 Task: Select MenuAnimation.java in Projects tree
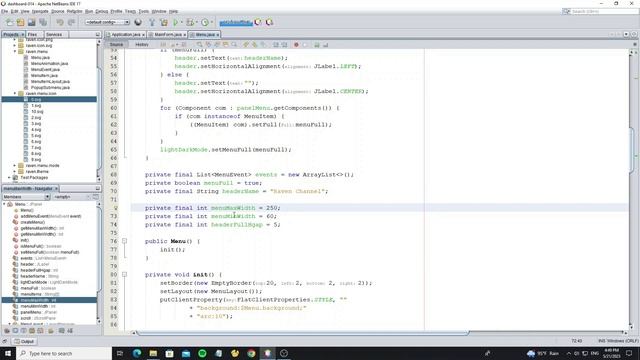pos(49,63)
